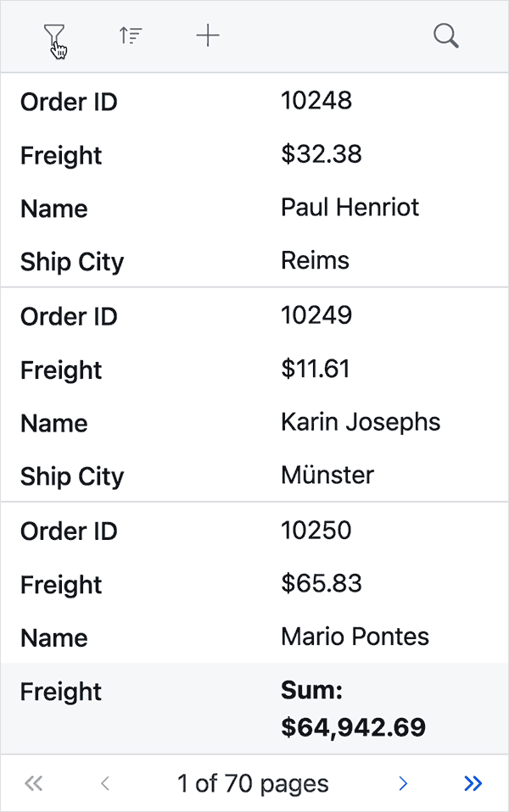Click the plus icon to add record
The width and height of the screenshot is (509, 812).
(x=208, y=36)
